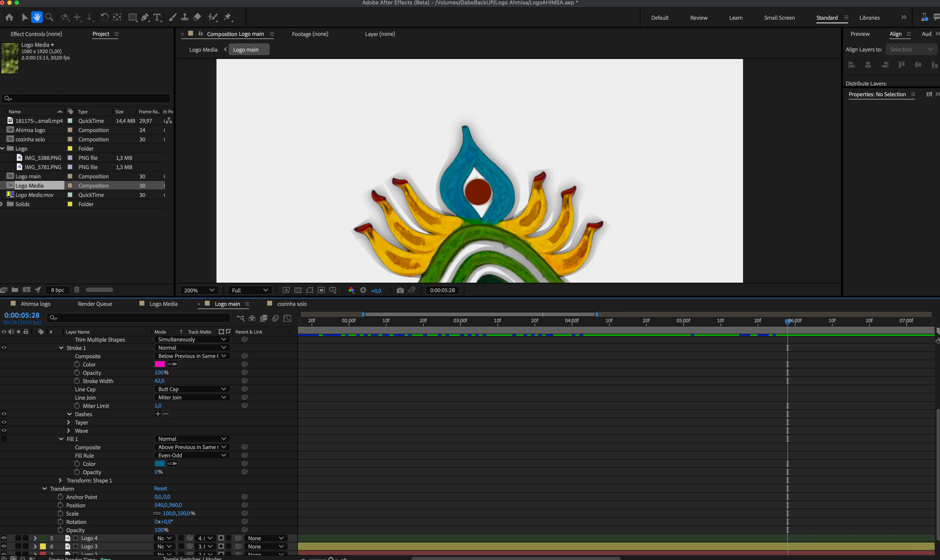Expand the Taper property group
The image size is (940, 560).
pos(68,422)
